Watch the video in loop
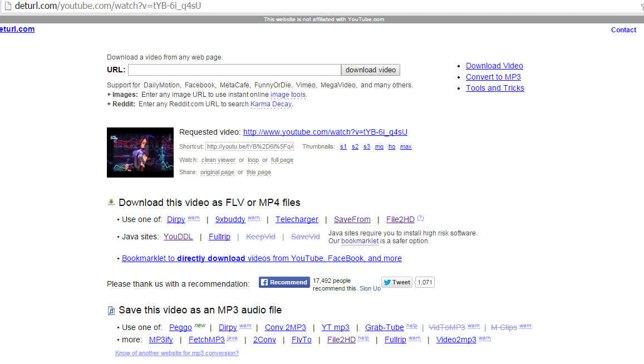 (253, 160)
